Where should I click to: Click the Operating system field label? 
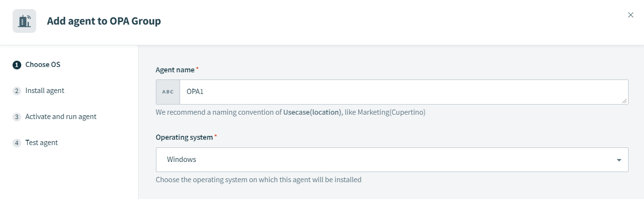click(184, 137)
